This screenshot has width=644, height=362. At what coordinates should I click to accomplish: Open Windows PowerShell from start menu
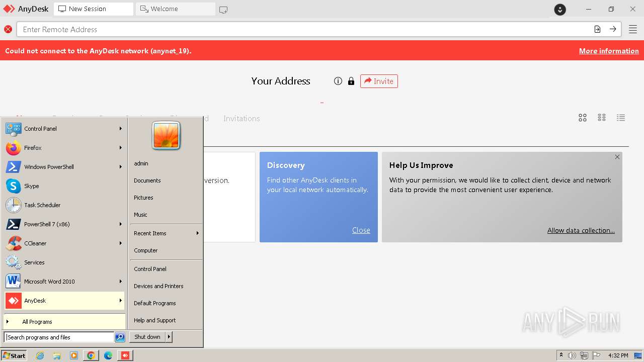point(64,167)
